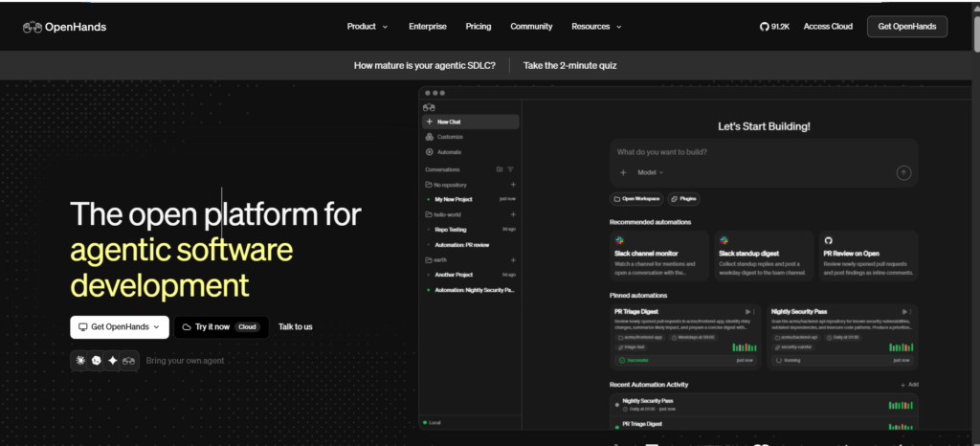Go to Pricing
Screen dimensions: 980x446
(479, 26)
